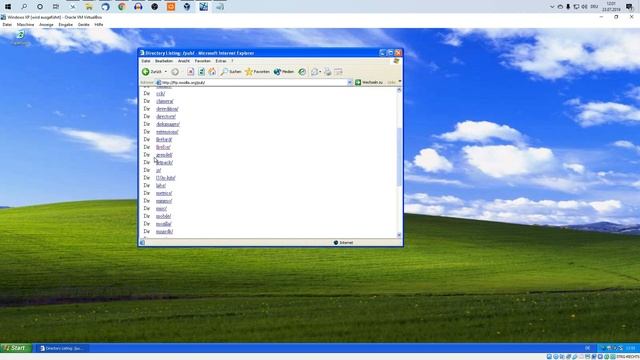Open the Favoriten menu in the IE menu bar
Viewport: 640px width, 360px height.
coord(202,61)
